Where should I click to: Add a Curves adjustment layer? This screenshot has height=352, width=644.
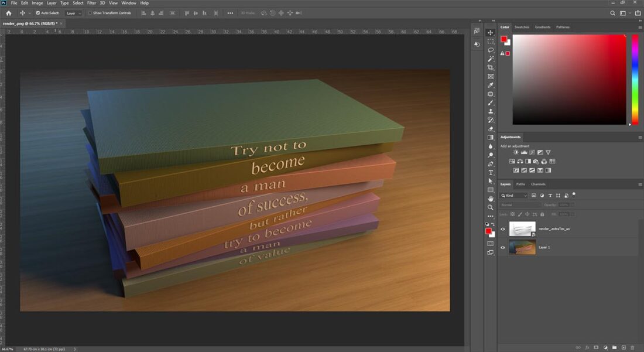pyautogui.click(x=532, y=152)
